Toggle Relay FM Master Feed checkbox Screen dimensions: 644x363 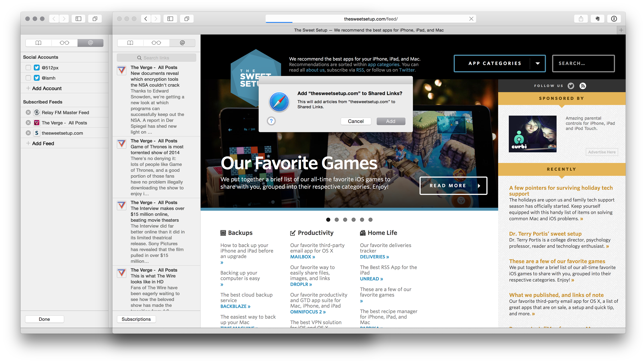28,112
